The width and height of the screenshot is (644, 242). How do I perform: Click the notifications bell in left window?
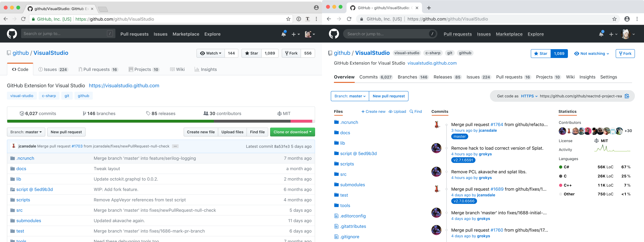point(283,34)
